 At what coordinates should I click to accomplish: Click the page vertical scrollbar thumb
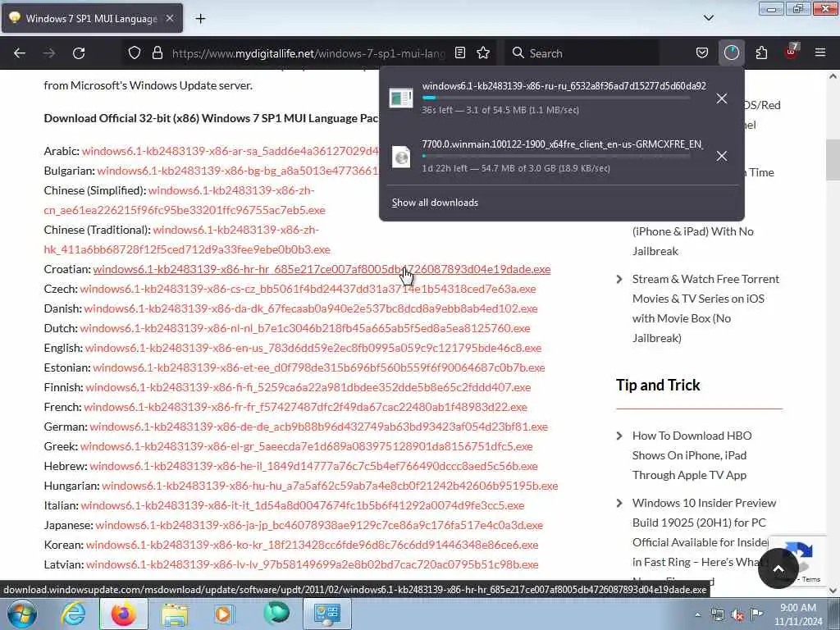coord(833,160)
